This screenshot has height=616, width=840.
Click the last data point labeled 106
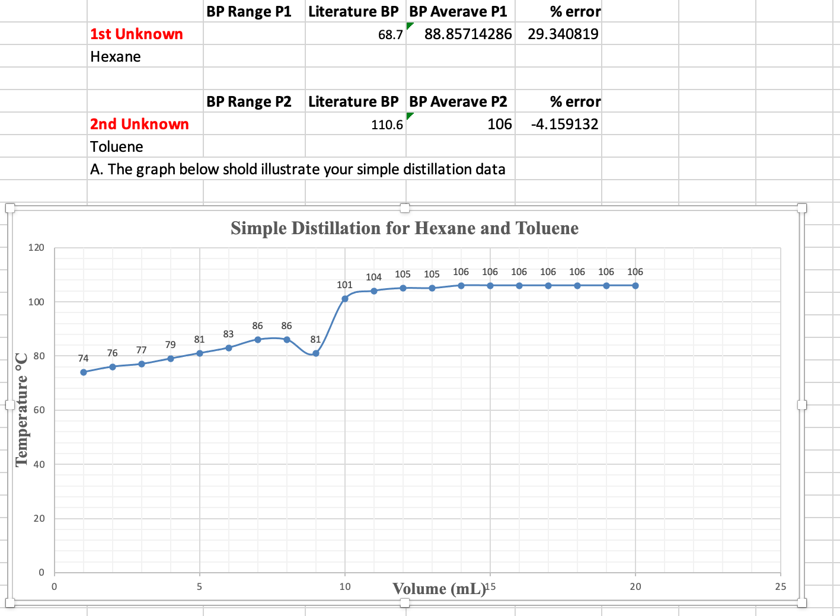pyautogui.click(x=635, y=285)
